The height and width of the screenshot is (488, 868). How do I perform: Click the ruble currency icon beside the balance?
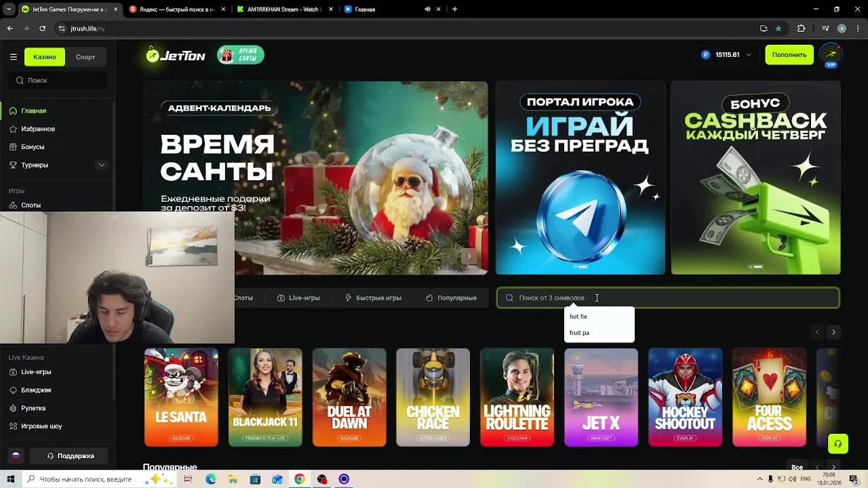[706, 55]
